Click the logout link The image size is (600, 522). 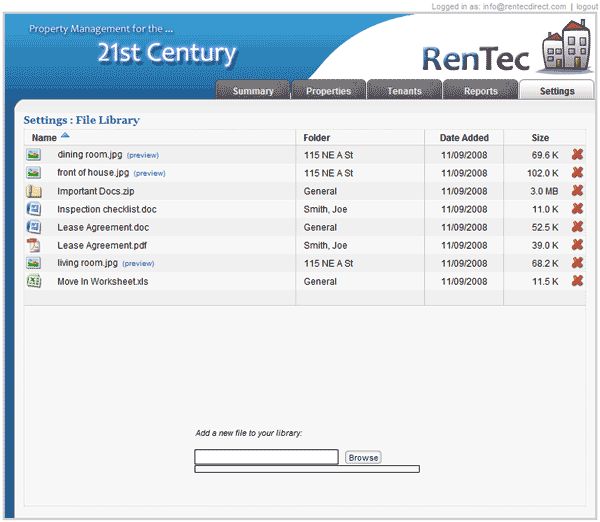click(x=584, y=7)
